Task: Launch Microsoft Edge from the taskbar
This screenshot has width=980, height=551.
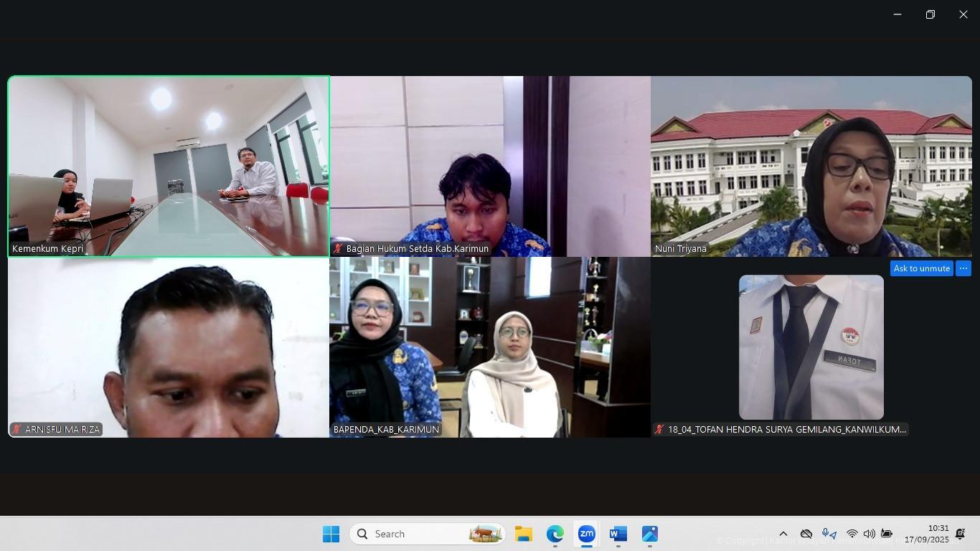Action: tap(555, 534)
